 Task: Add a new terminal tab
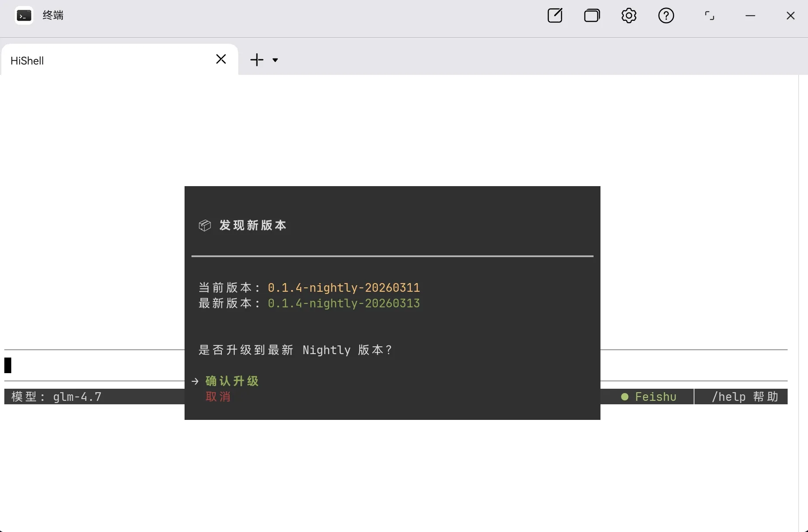(257, 60)
